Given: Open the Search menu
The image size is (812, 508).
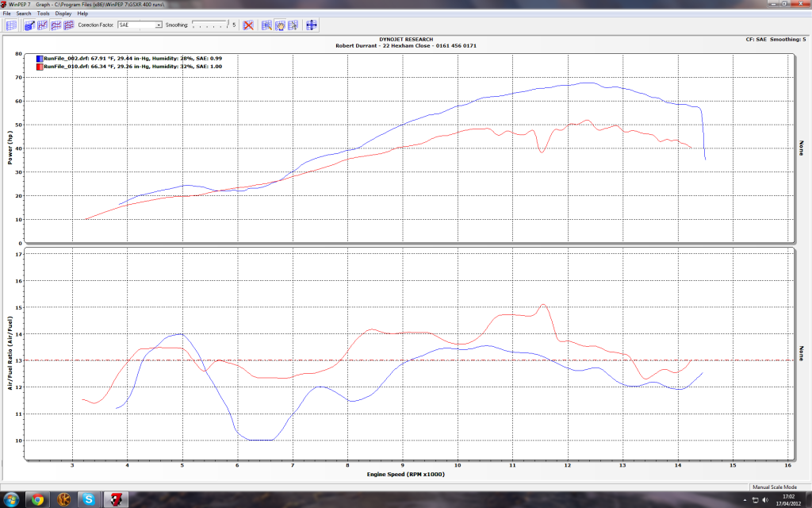Looking at the screenshot, I should click(x=23, y=13).
